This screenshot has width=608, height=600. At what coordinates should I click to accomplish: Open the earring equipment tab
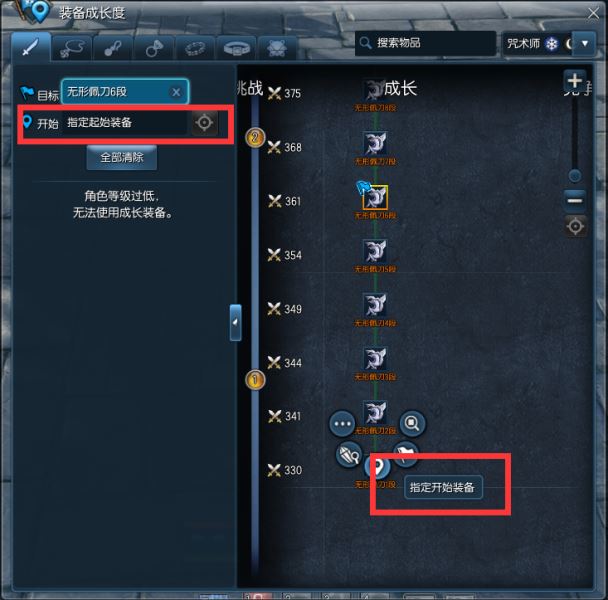click(113, 48)
